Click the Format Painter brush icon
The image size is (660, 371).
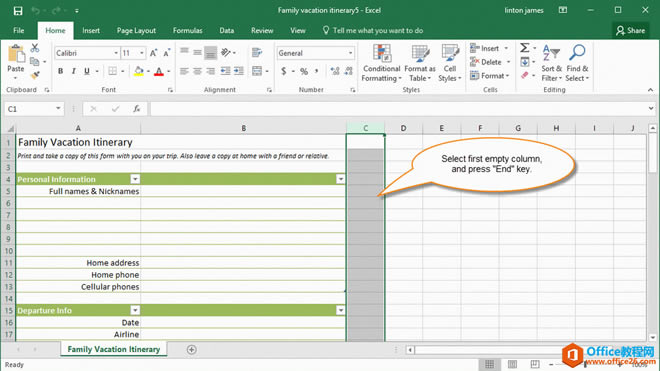[35, 75]
